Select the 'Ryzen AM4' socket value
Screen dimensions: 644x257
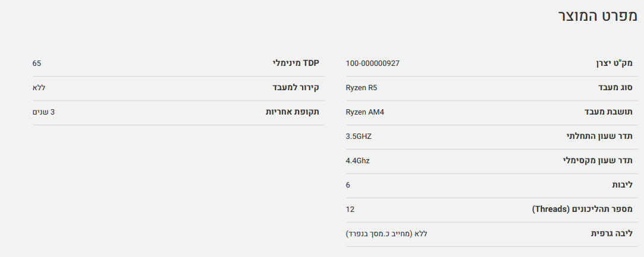click(365, 112)
